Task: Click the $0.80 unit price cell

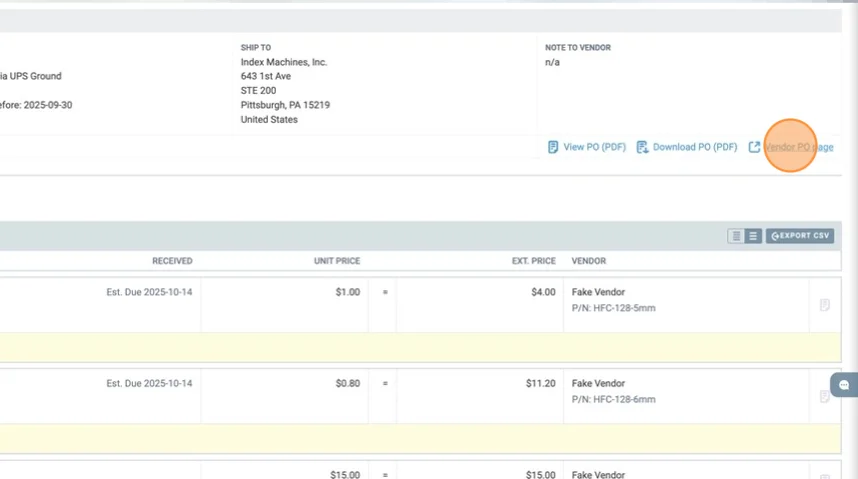Action: coord(347,383)
